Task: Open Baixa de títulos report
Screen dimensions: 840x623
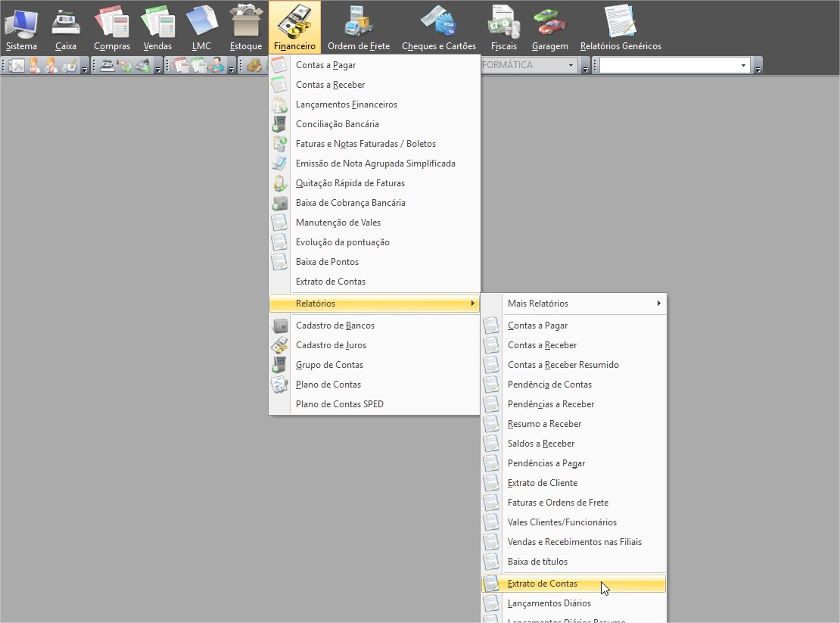Action: click(x=574, y=562)
